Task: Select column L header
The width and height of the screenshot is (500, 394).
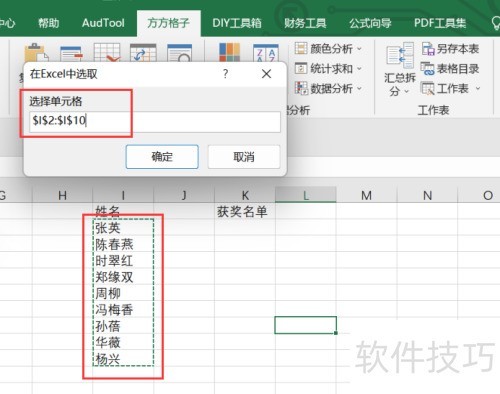Action: pyautogui.click(x=306, y=195)
